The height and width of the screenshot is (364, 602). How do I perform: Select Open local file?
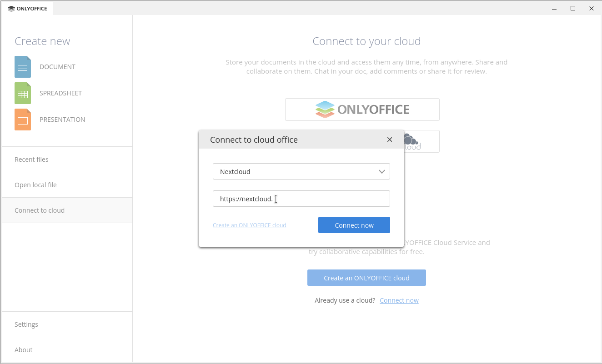(x=35, y=184)
